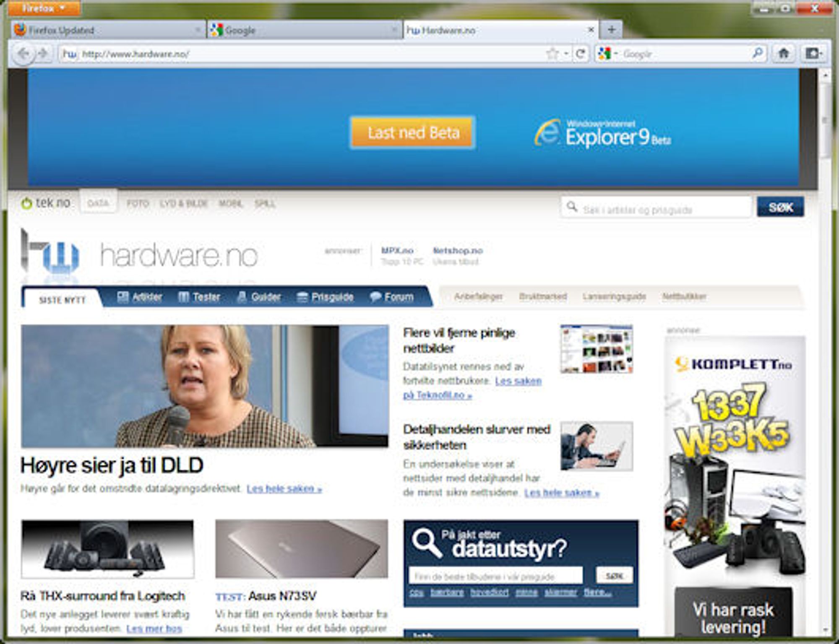Click the Last ned Beta button
The height and width of the screenshot is (644, 839).
tap(413, 133)
